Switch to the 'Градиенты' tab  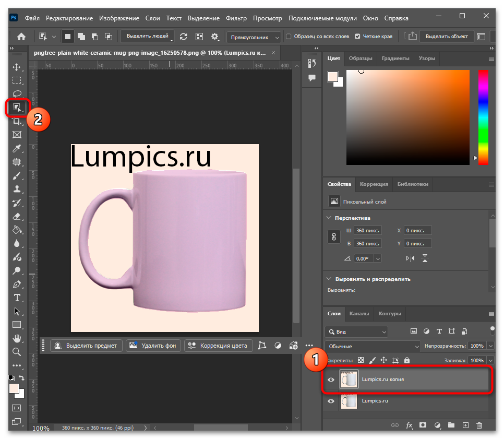click(395, 58)
